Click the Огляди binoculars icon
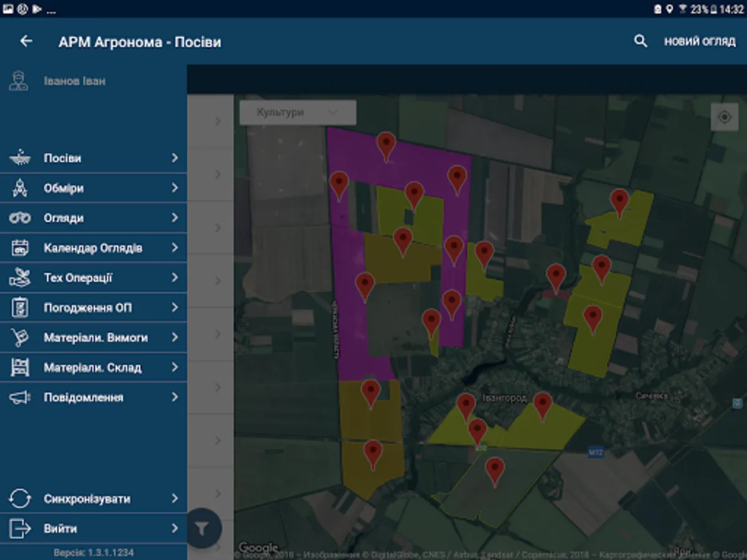The width and height of the screenshot is (747, 560). click(21, 218)
